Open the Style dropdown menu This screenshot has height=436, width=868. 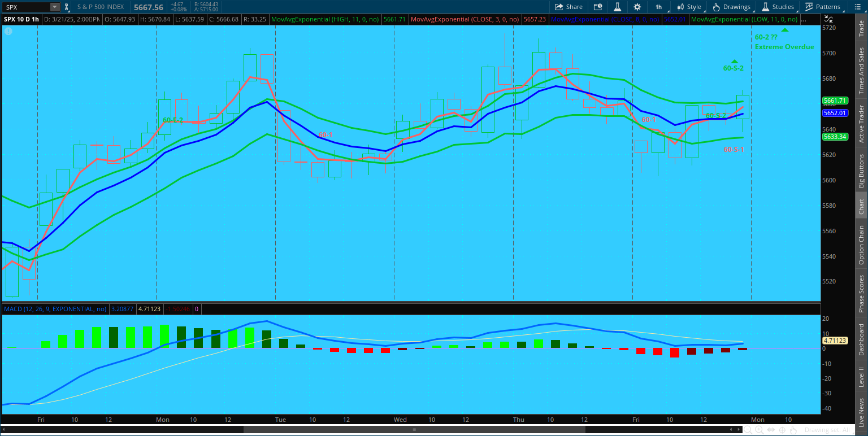click(689, 7)
